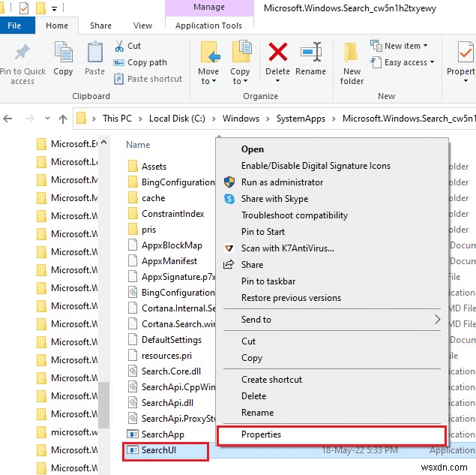The image size is (476, 475).
Task: Click the Pin to Quick access icon
Action: point(22,53)
